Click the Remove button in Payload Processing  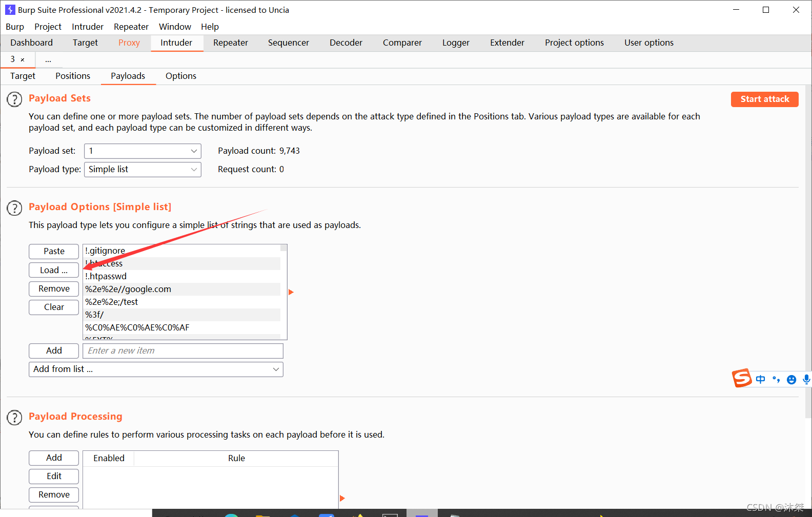(54, 495)
